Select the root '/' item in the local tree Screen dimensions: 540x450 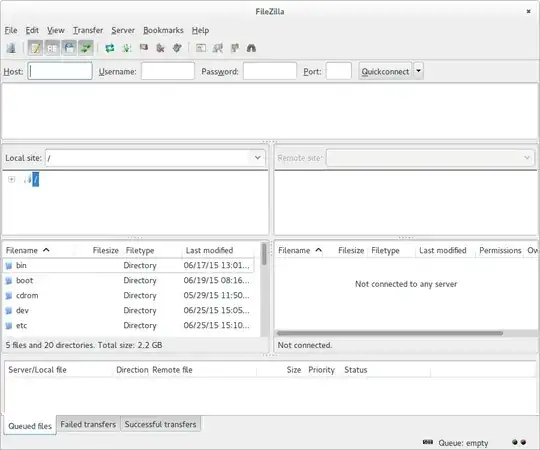pos(35,179)
